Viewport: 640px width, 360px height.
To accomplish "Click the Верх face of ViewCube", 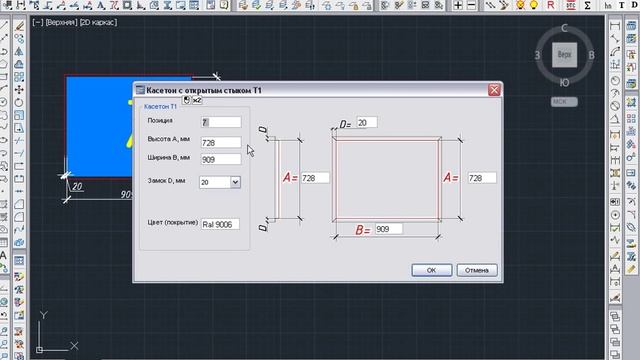I will 564,55.
